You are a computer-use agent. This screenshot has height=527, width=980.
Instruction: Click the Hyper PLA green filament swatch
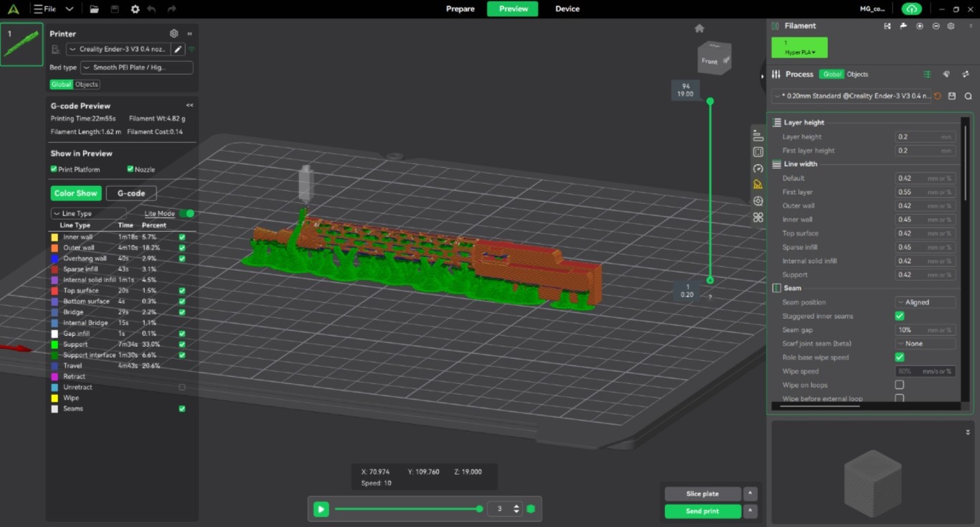coord(799,48)
